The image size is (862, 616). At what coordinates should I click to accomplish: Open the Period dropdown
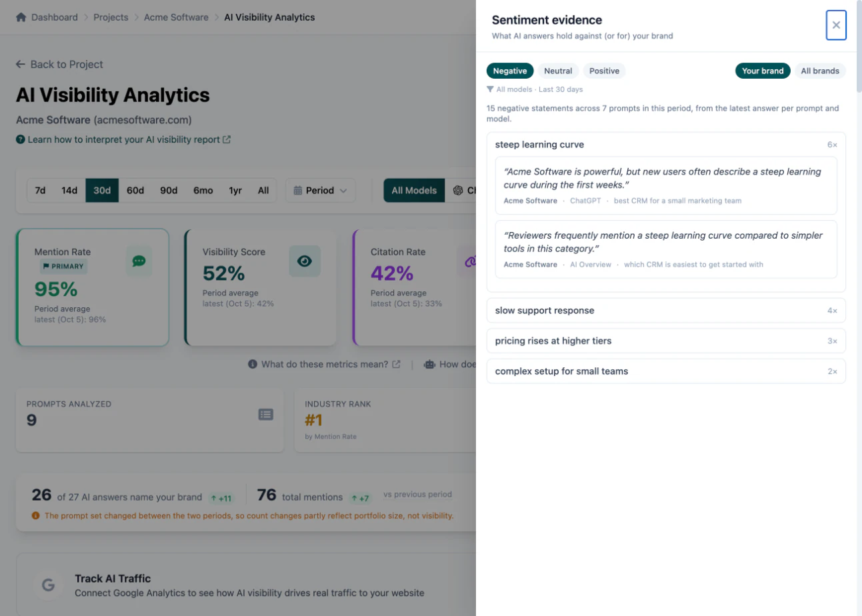[320, 191]
